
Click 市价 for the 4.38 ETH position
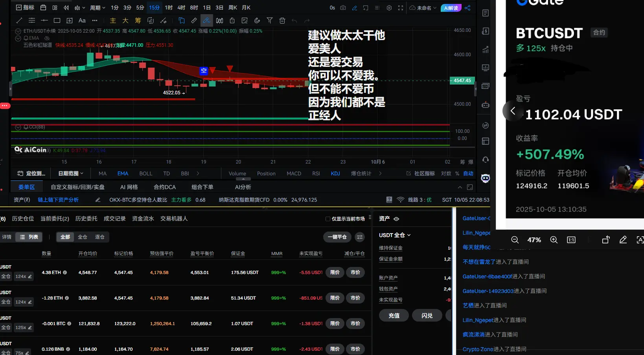coord(355,272)
